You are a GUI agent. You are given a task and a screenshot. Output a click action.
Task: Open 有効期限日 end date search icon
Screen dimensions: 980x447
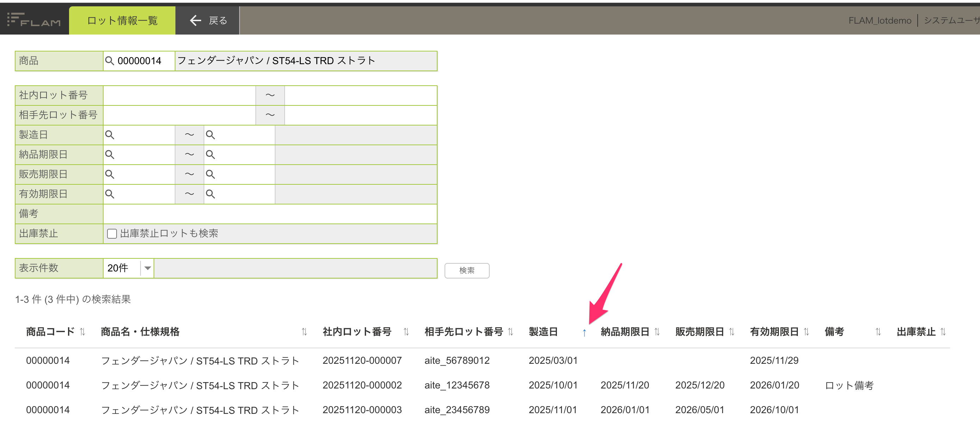coord(210,194)
